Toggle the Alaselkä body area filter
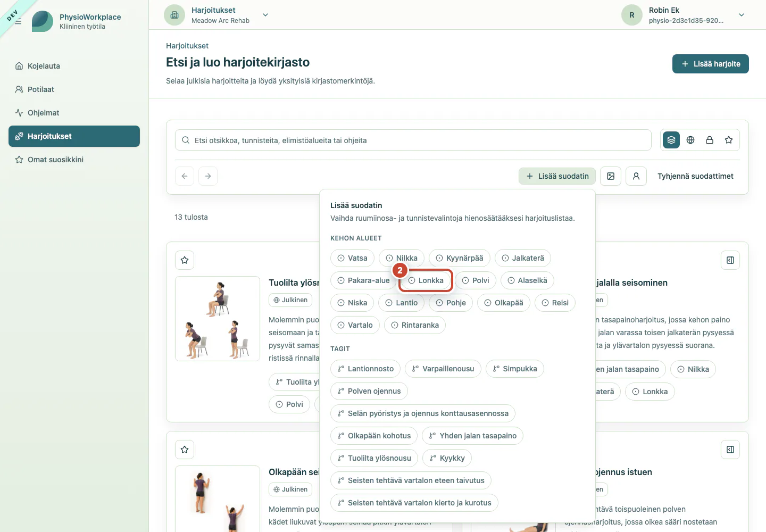The width and height of the screenshot is (766, 532). 527,280
